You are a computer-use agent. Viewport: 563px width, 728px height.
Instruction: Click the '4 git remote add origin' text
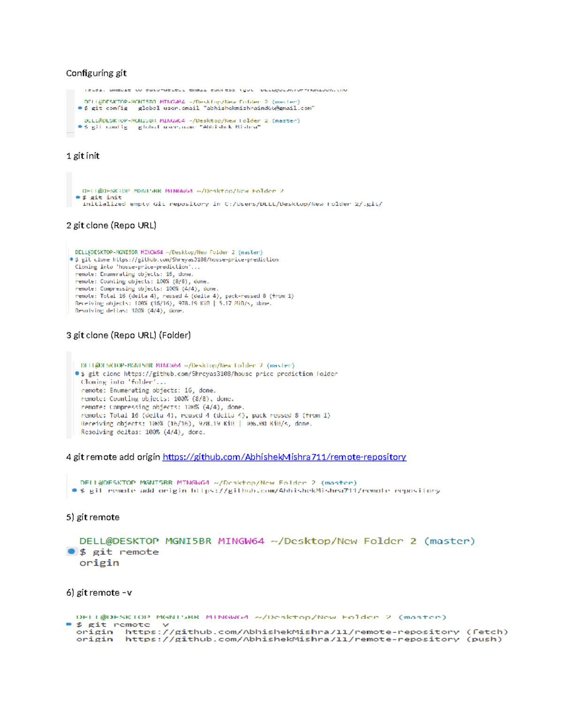113,457
